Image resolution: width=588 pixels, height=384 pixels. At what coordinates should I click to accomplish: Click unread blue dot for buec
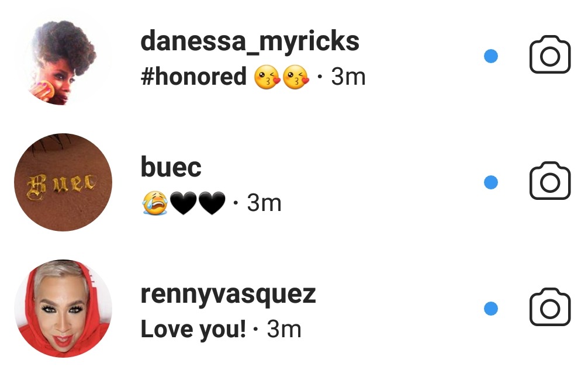coord(491,182)
